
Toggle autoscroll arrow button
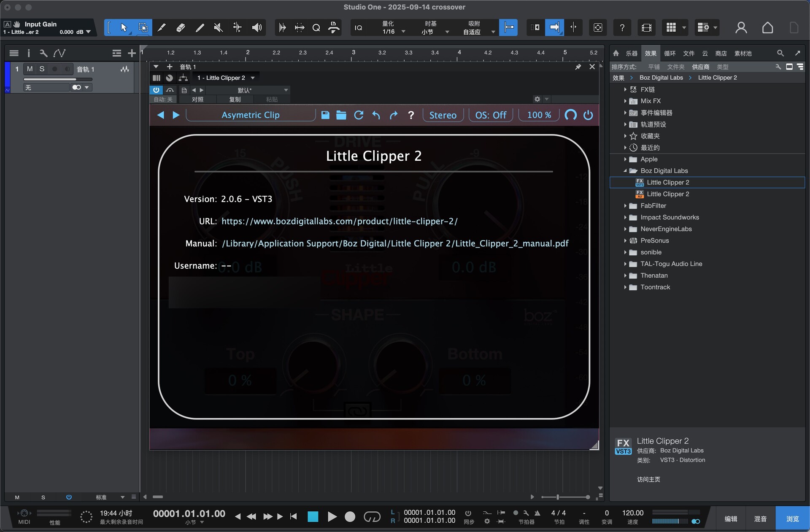pyautogui.click(x=554, y=28)
